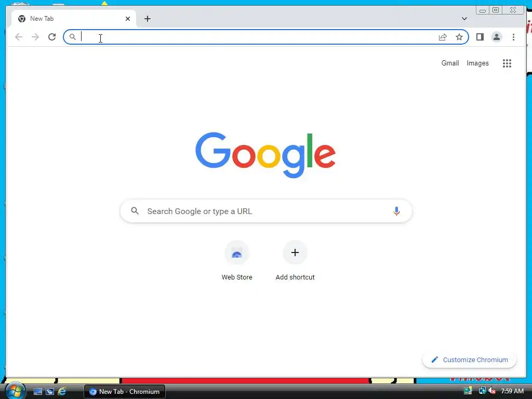
Task: Start voice search with microphone icon
Action: [396, 211]
